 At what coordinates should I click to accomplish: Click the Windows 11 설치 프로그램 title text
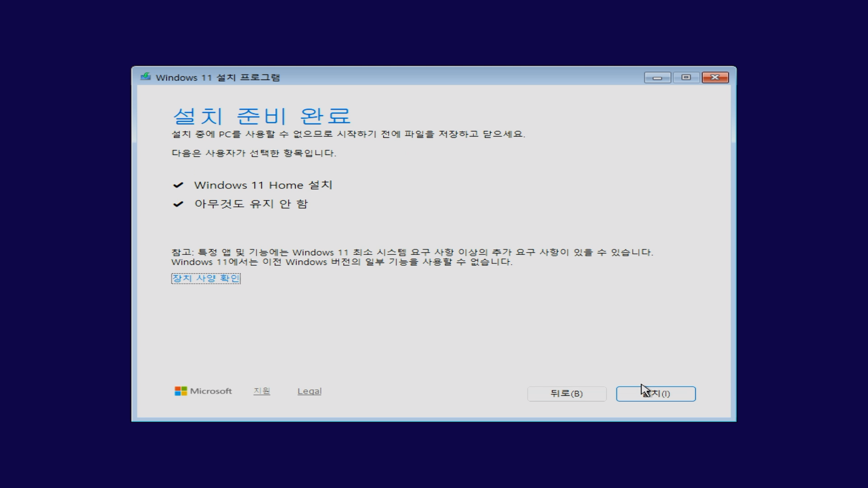coord(217,77)
